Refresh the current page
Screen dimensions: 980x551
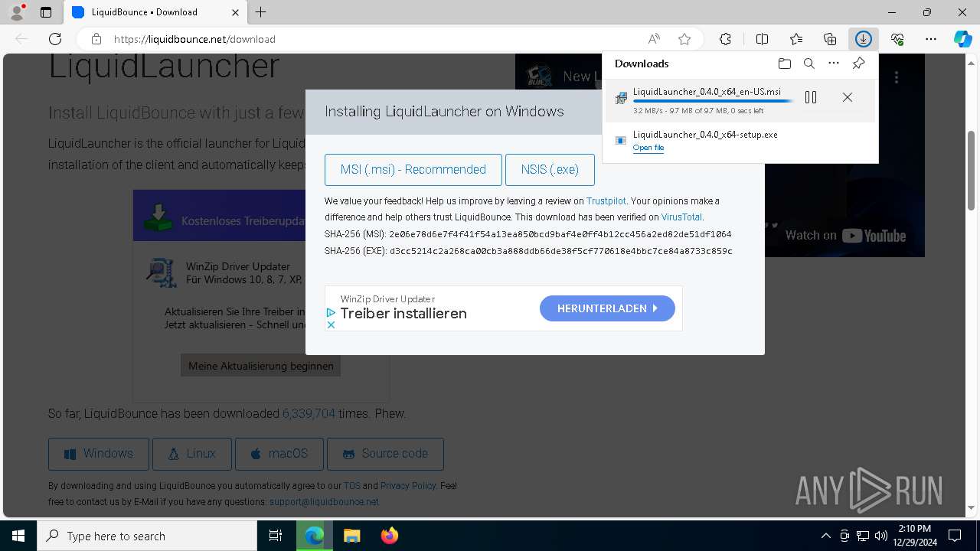click(55, 39)
